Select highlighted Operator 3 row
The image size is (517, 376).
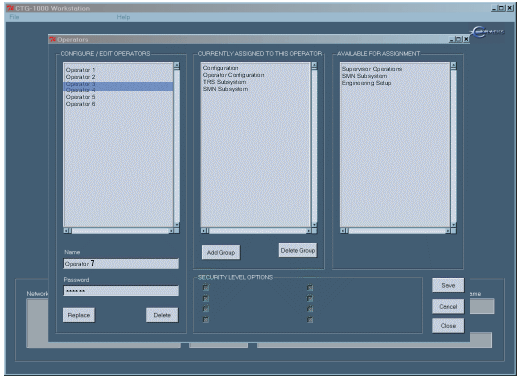click(x=118, y=84)
